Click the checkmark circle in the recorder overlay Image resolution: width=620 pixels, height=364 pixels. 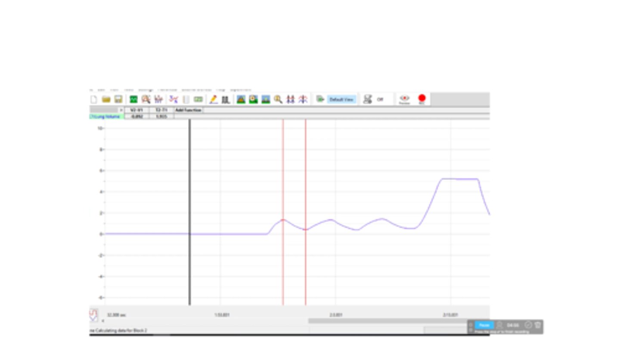[x=528, y=325]
